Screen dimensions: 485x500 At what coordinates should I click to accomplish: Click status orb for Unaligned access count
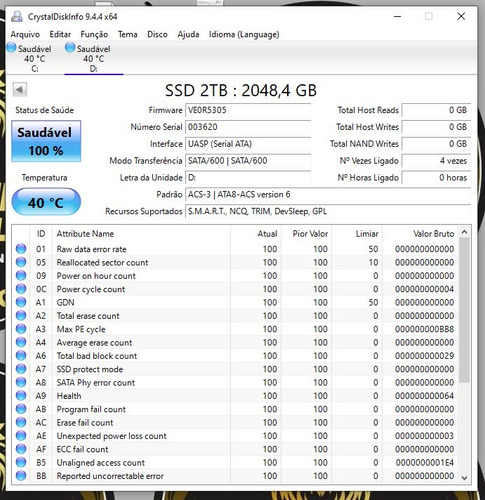coord(21,462)
